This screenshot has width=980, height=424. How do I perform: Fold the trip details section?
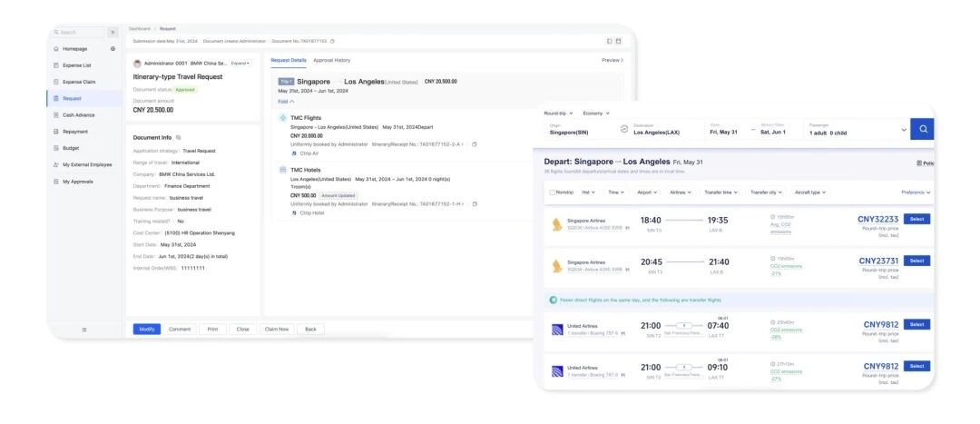(286, 102)
